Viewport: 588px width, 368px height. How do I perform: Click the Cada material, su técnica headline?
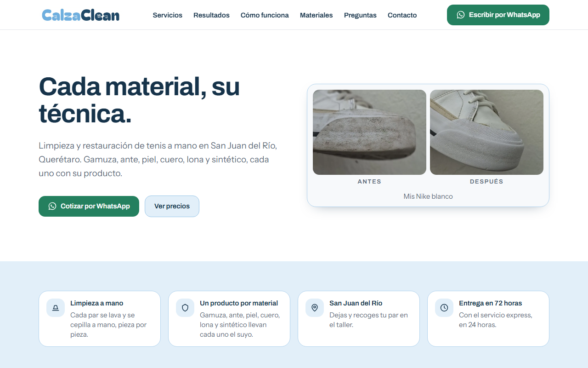(139, 99)
